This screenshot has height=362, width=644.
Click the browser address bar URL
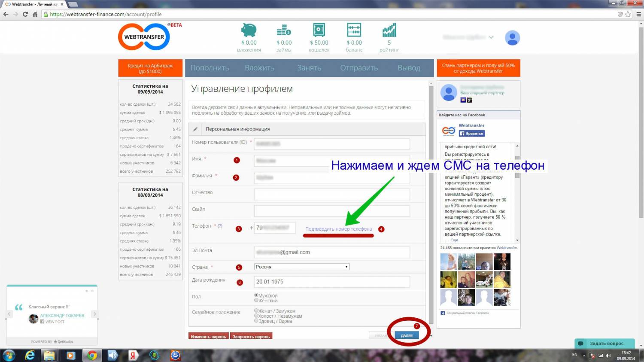[106, 14]
